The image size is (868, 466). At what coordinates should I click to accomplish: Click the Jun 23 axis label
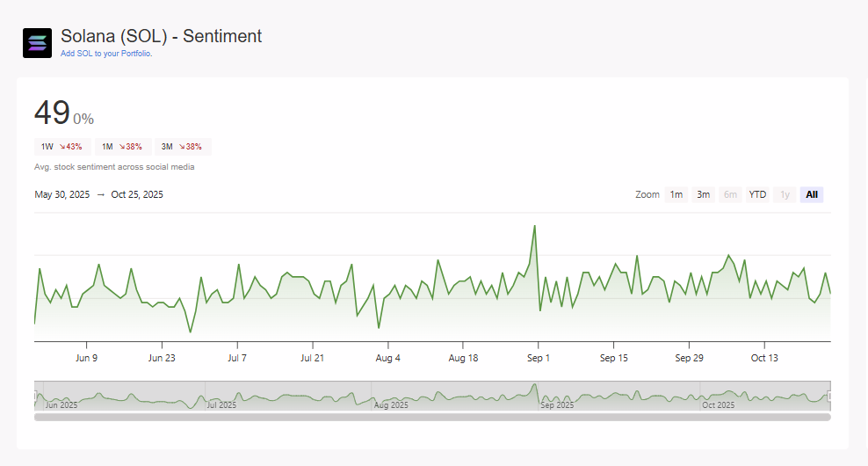162,358
